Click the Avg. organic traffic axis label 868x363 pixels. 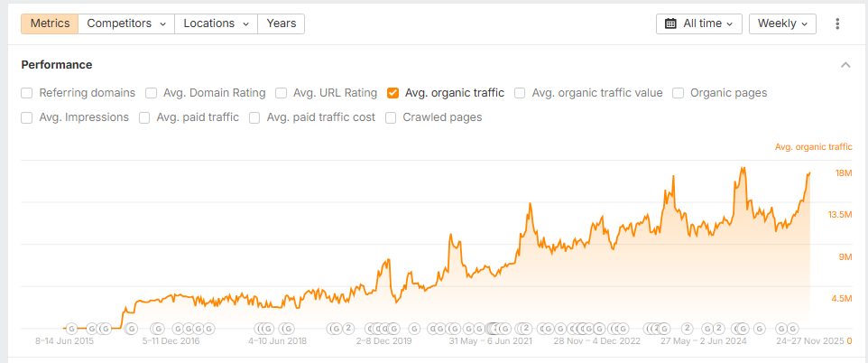[813, 146]
